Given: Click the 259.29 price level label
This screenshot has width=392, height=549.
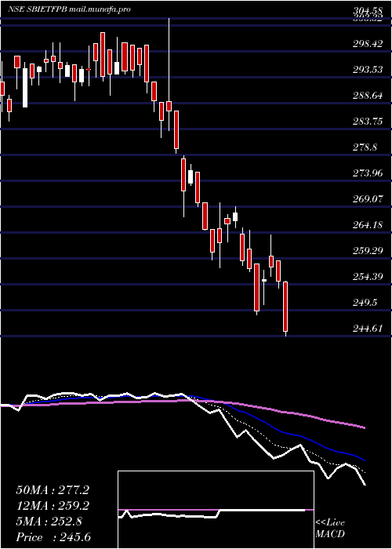Looking at the screenshot, I should (367, 251).
